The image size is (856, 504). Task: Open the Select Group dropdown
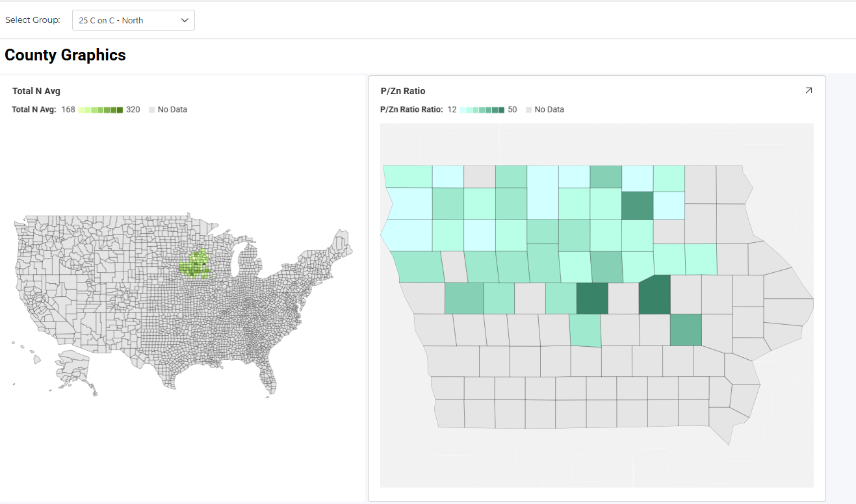pos(133,20)
